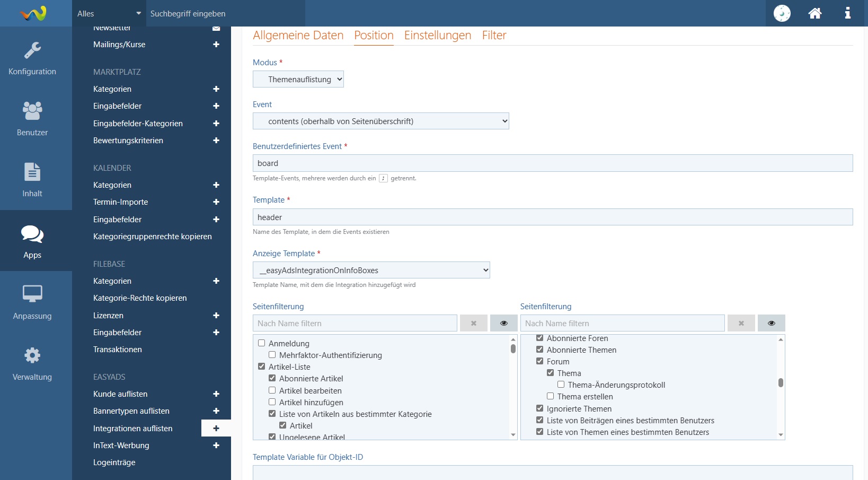Add Kalender Eingabefelder via plus icon
868x480 pixels.
point(216,220)
